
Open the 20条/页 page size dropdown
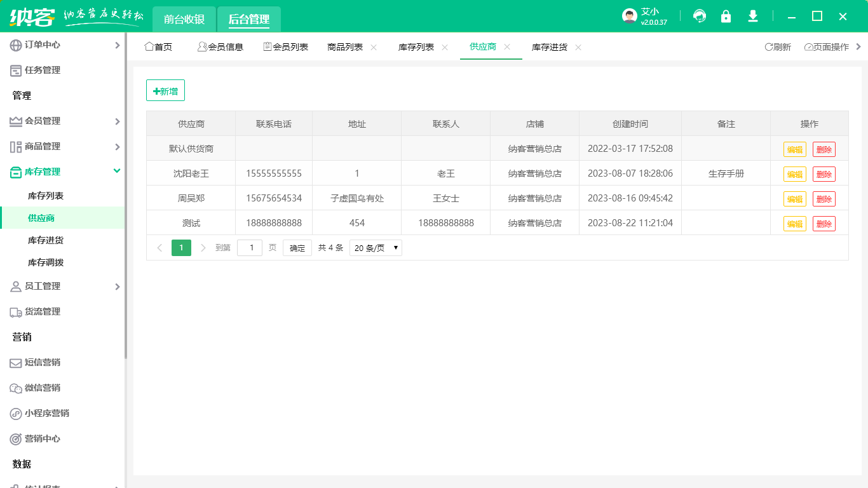pyautogui.click(x=375, y=248)
